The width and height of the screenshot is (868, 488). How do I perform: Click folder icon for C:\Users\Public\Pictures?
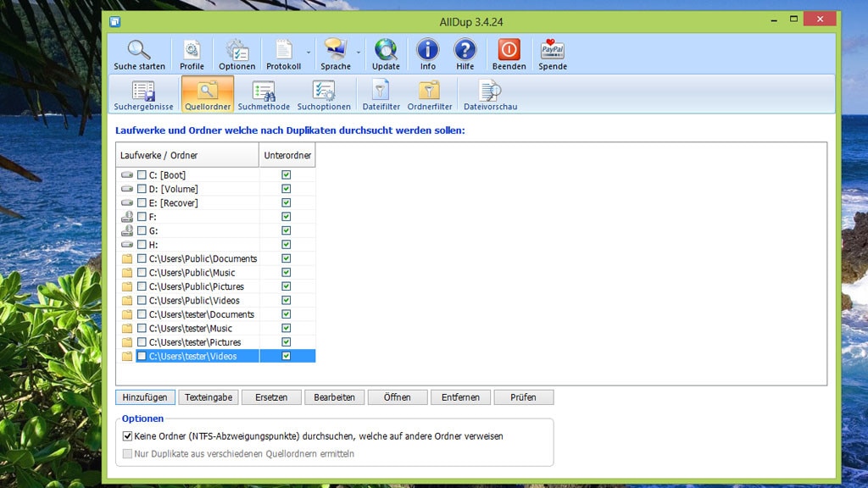[127, 286]
